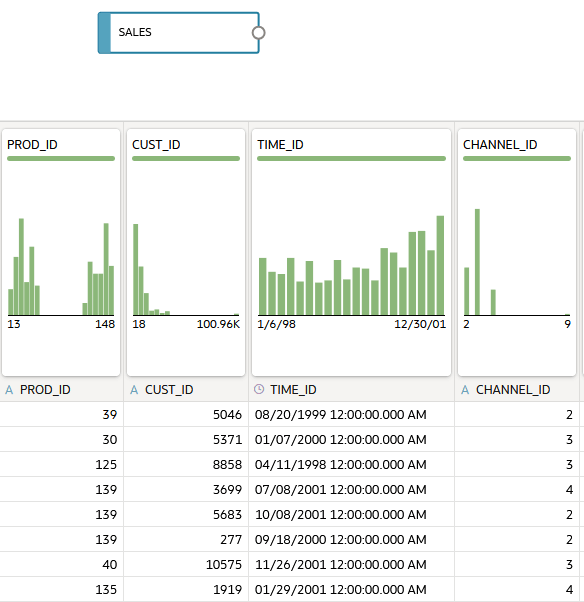Click the CUST_ID cell 5046
This screenshot has height=602, width=584.
coord(186,415)
